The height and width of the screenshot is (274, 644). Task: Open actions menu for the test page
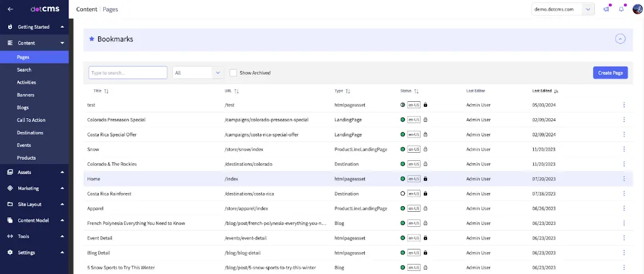click(624, 105)
